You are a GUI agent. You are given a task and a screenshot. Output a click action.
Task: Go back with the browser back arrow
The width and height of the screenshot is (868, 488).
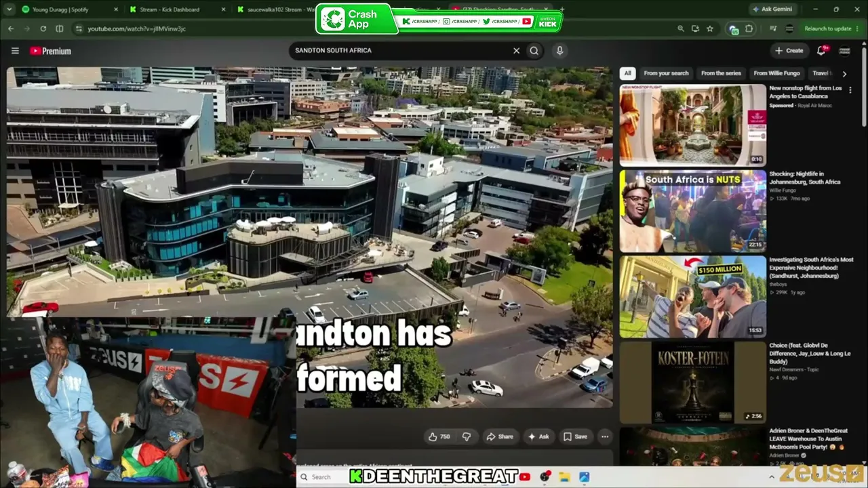tap(11, 28)
